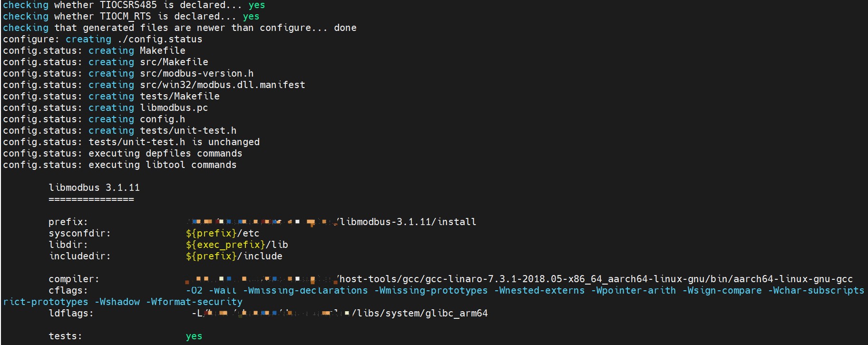Click the -Wmissing-prototypes cflag

pos(431,290)
